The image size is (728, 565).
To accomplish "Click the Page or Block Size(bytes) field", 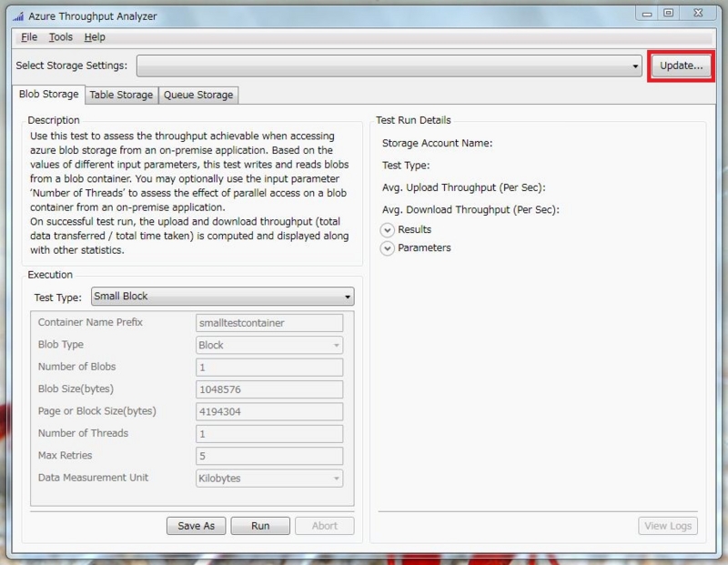I will [x=269, y=412].
